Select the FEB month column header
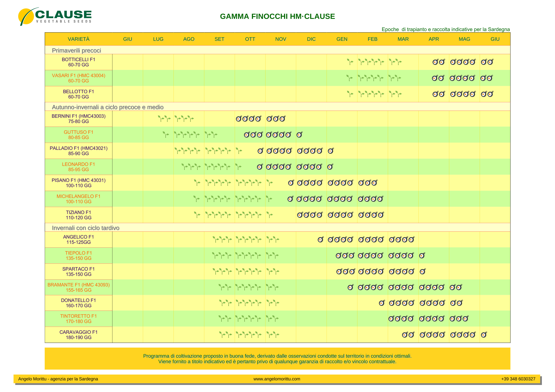This screenshot has height=392, width=555. click(x=372, y=39)
